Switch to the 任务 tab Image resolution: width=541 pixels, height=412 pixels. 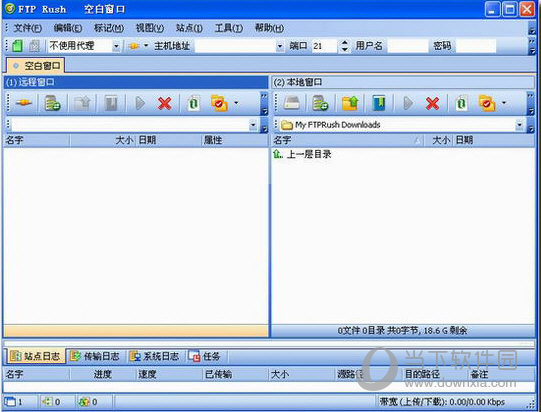(205, 356)
